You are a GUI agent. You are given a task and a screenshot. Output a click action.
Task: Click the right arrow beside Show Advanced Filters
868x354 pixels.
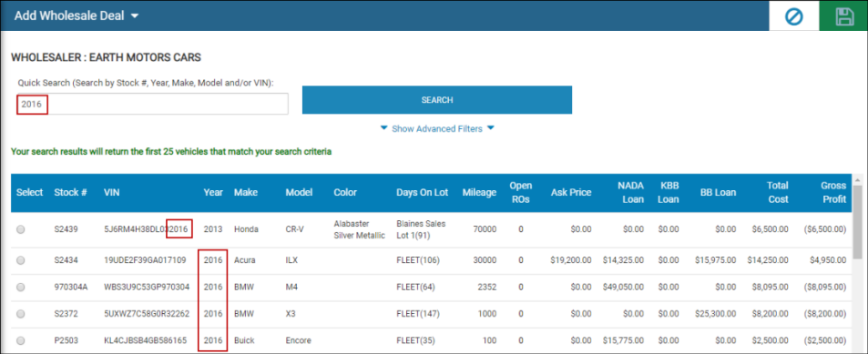click(490, 128)
